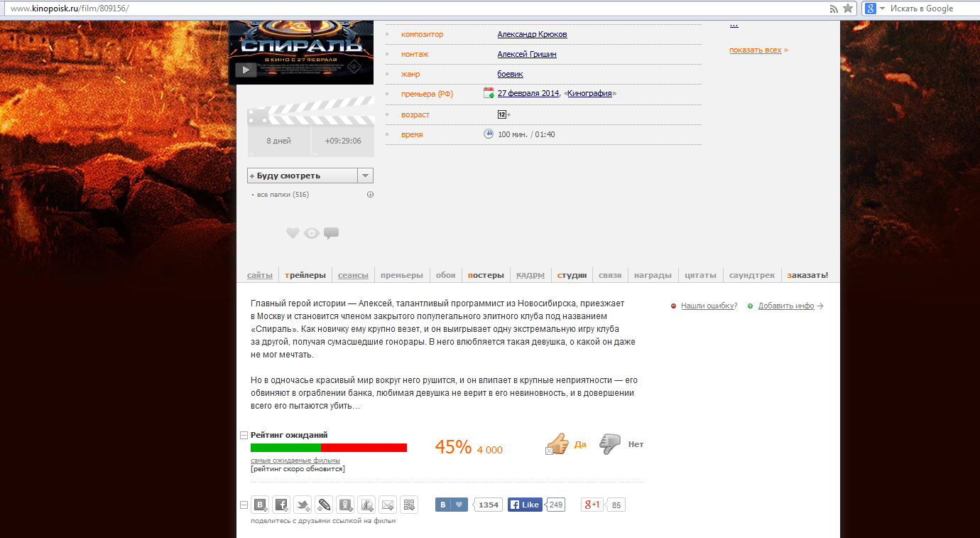
Task: Vote Да with thumbs up icon
Action: 558,444
